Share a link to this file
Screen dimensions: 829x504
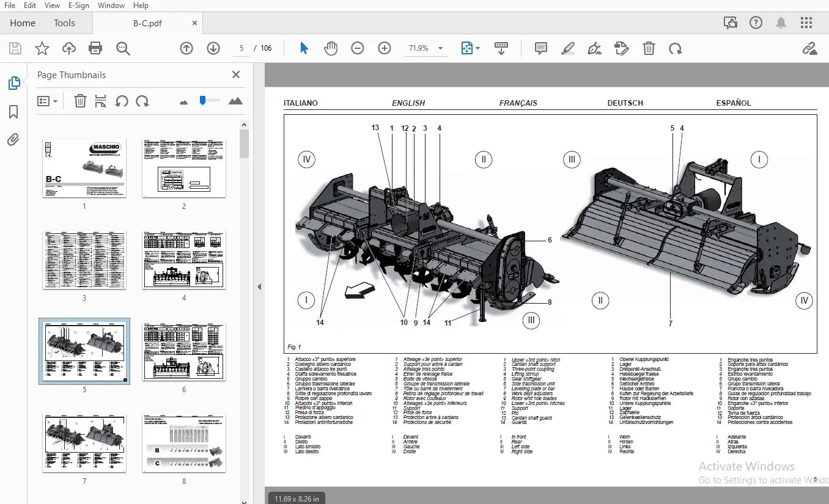pos(810,48)
